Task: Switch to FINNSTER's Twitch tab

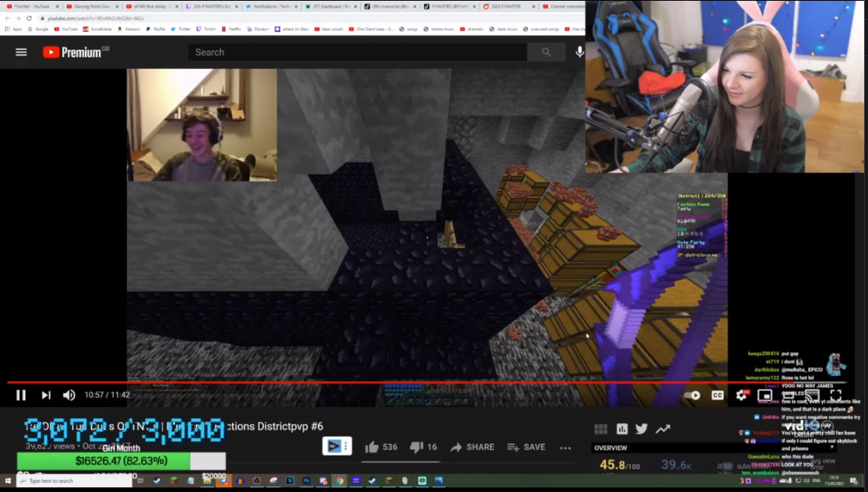Action: pos(212,6)
